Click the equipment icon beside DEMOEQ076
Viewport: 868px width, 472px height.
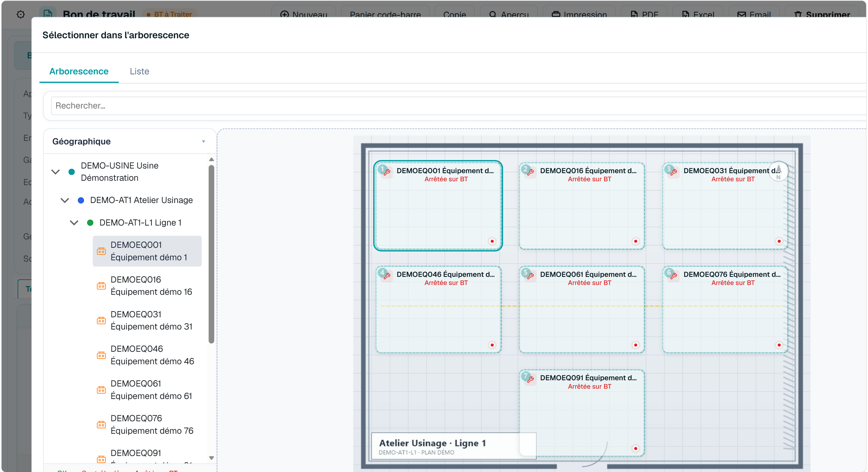[x=101, y=425]
